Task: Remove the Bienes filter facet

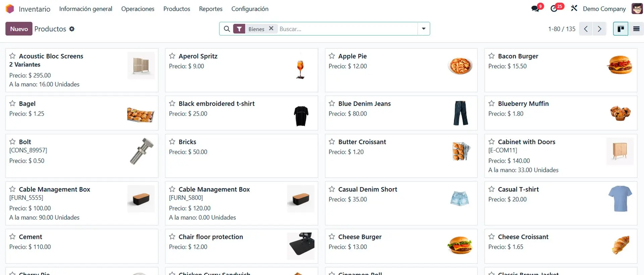Action: 271,29
